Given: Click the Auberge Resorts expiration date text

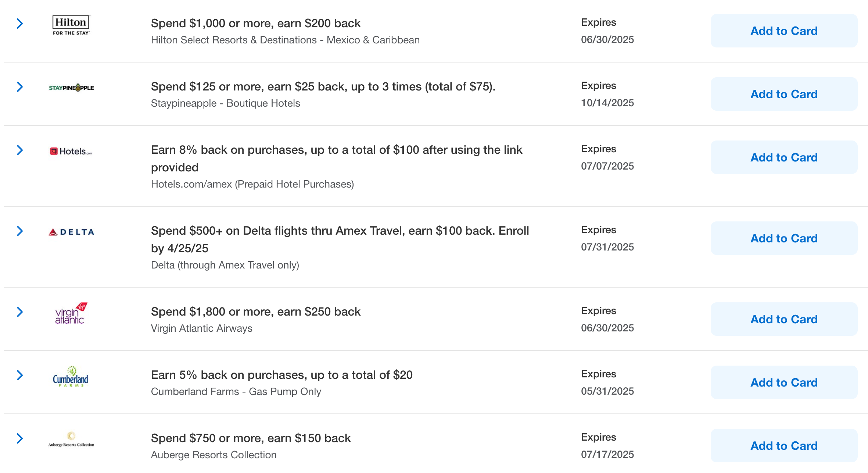Looking at the screenshot, I should click(607, 455).
